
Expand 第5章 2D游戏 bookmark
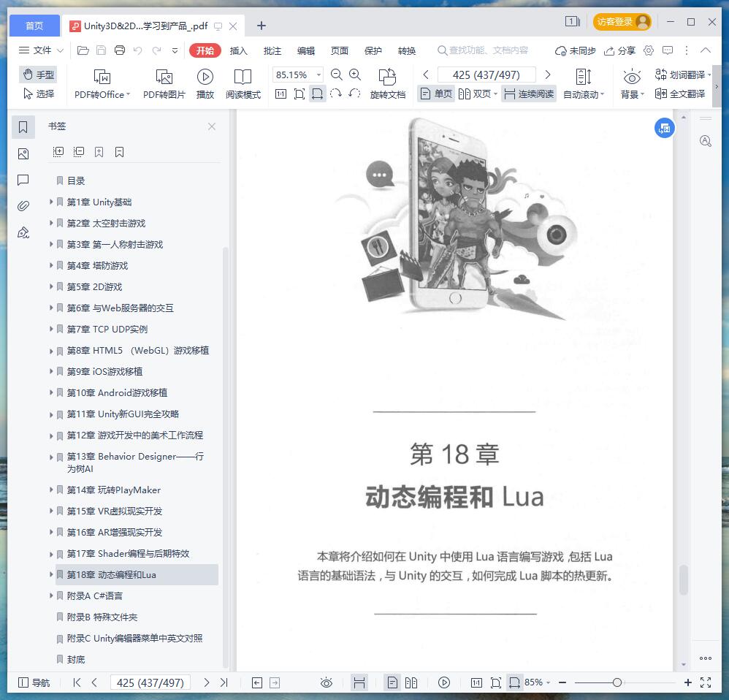click(51, 286)
